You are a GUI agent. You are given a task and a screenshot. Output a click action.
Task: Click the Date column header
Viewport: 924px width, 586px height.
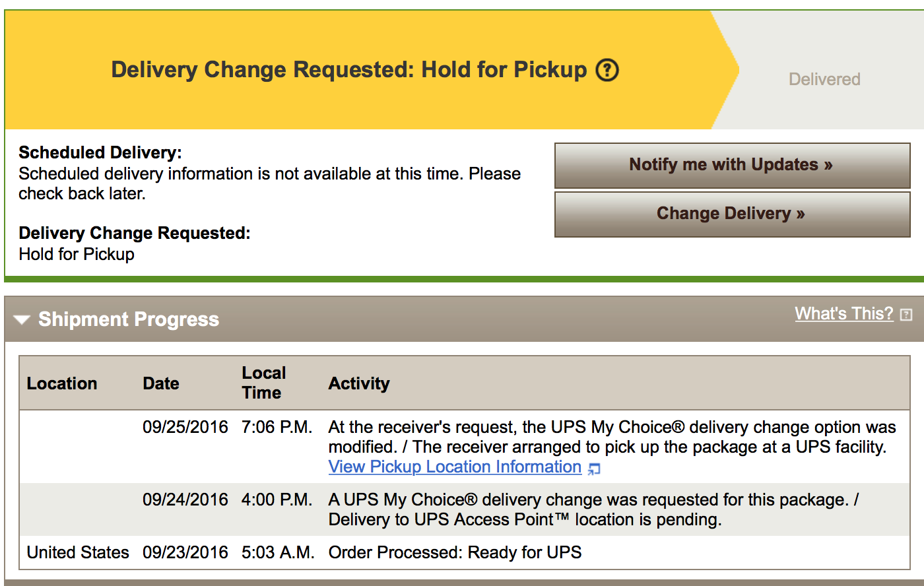(161, 383)
